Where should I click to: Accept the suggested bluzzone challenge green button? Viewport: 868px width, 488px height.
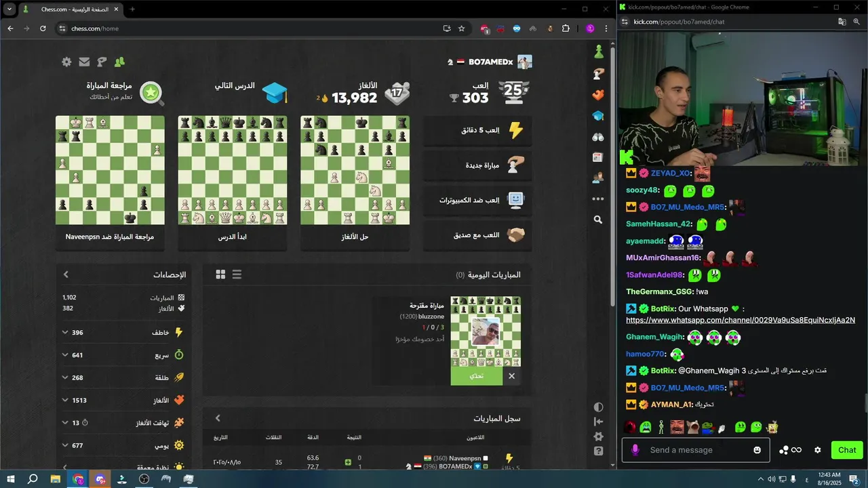[477, 376]
